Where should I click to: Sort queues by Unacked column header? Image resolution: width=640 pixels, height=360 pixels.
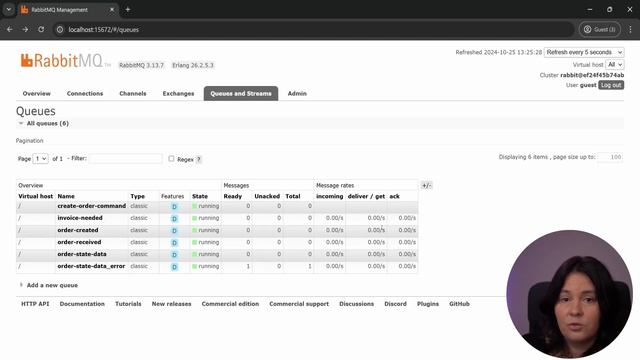pyautogui.click(x=267, y=196)
